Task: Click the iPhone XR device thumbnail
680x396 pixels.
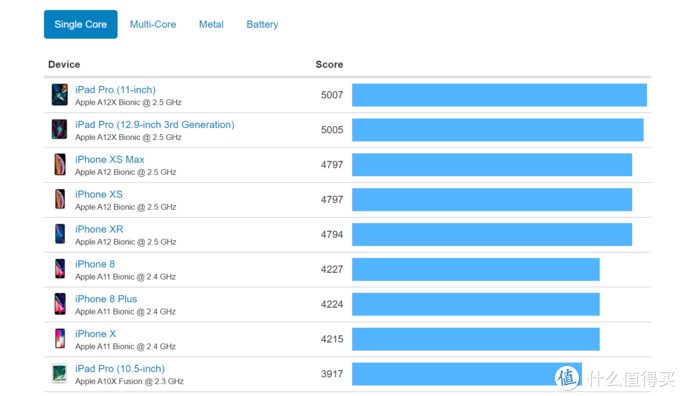Action: point(60,234)
